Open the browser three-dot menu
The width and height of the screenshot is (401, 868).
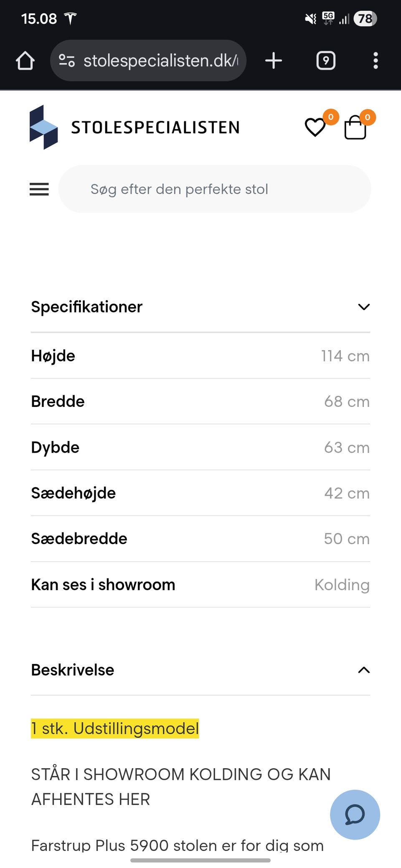pyautogui.click(x=376, y=61)
